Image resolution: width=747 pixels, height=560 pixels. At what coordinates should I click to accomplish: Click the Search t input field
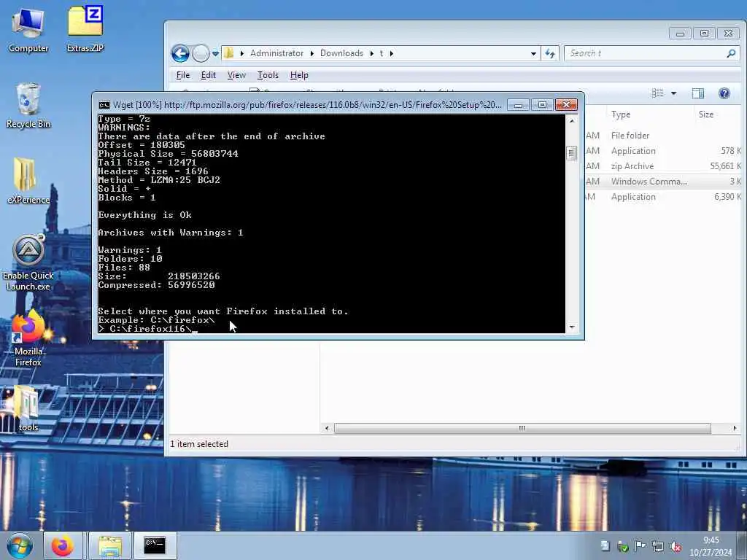coord(646,53)
